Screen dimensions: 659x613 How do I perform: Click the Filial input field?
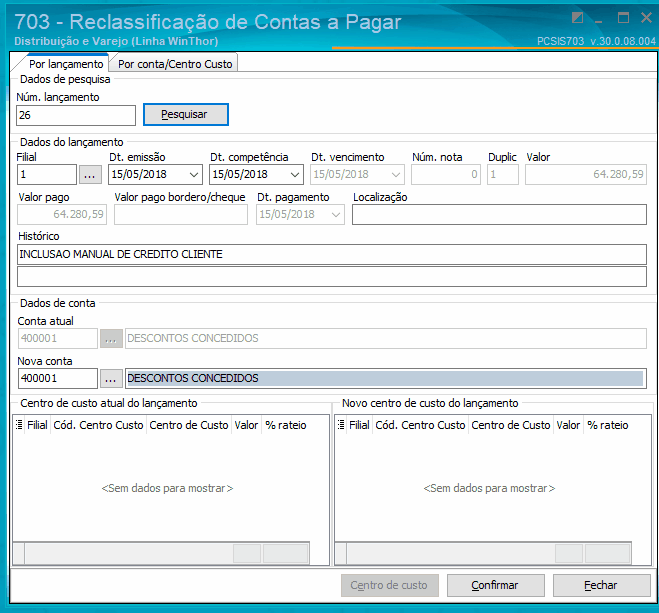click(x=47, y=174)
